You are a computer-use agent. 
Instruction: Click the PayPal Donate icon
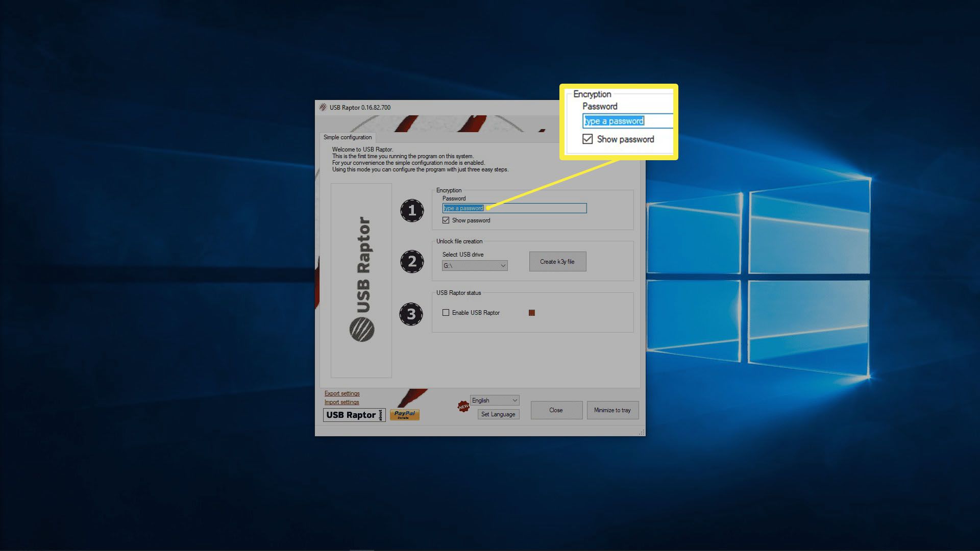pos(405,415)
